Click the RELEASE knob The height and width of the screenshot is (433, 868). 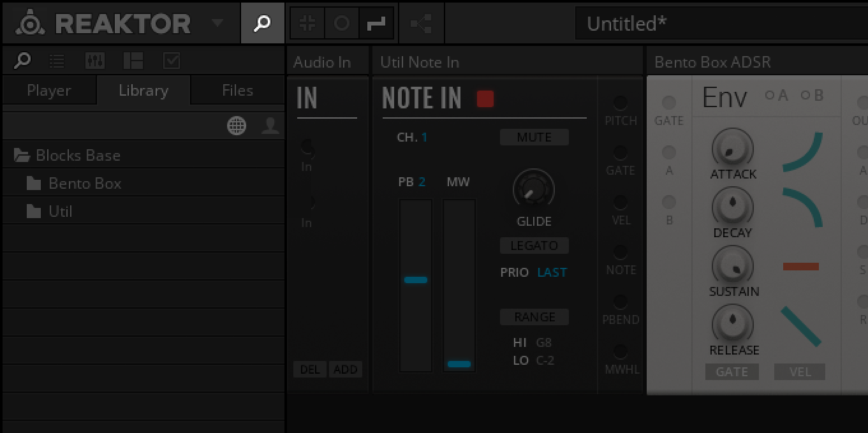pos(733,323)
